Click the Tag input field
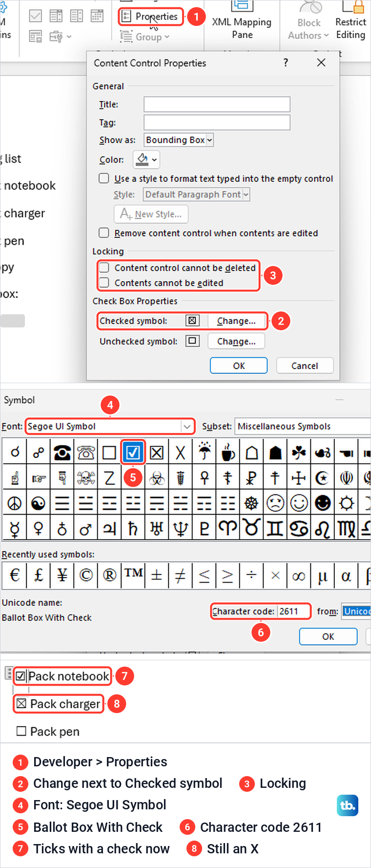Screen dimensions: 371x868 [x=217, y=122]
